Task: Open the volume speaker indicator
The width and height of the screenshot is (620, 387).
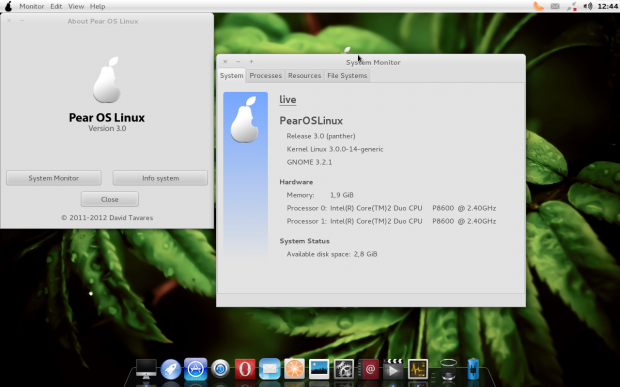Action: tap(588, 6)
